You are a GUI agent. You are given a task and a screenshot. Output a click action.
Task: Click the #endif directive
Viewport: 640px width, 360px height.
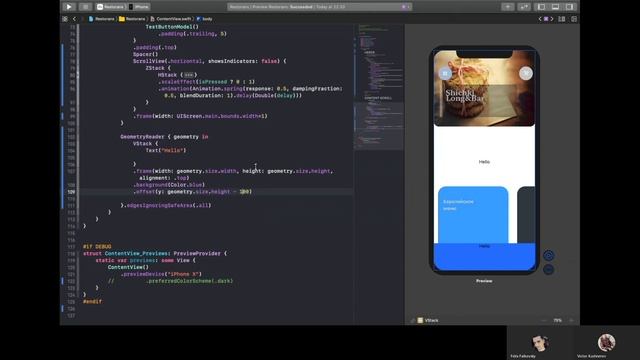[92, 302]
